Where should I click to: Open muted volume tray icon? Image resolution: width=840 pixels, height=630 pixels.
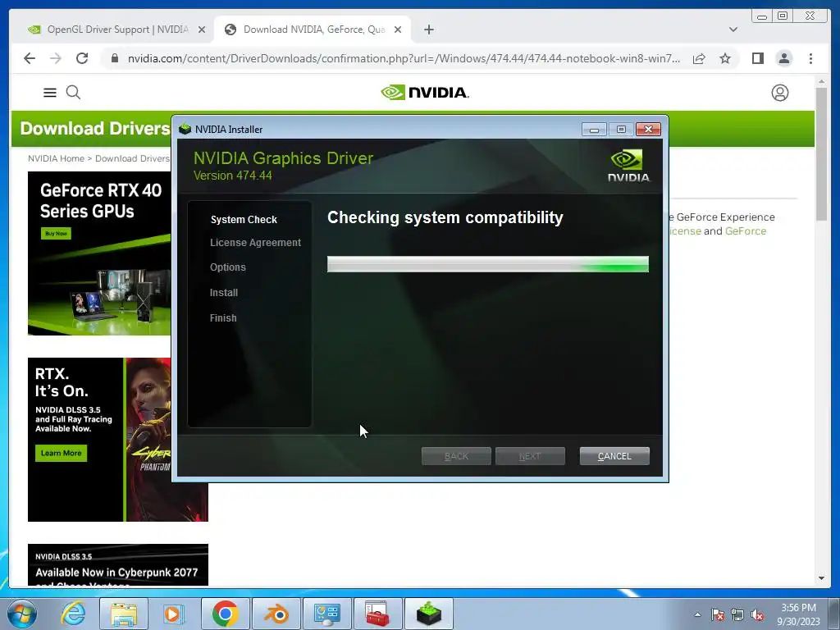pyautogui.click(x=757, y=614)
